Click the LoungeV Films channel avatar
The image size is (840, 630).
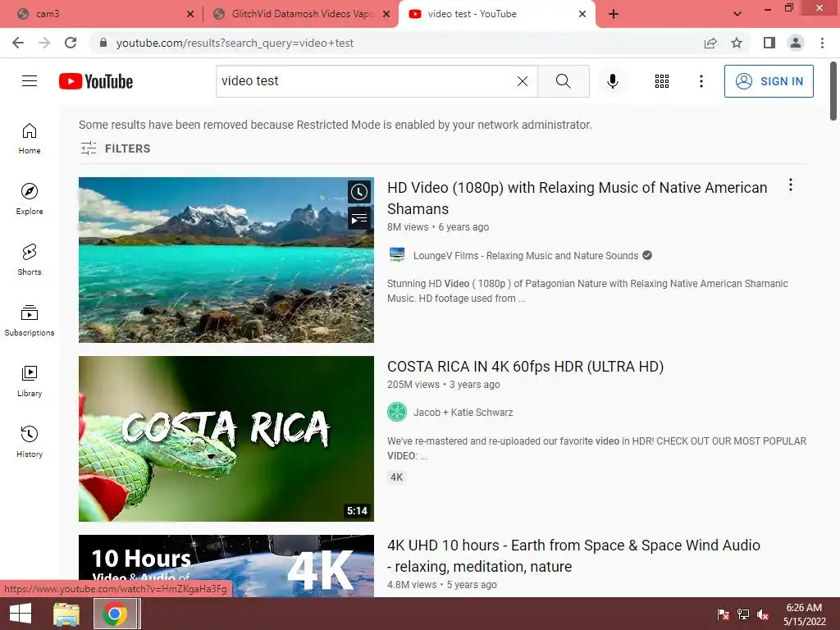397,255
